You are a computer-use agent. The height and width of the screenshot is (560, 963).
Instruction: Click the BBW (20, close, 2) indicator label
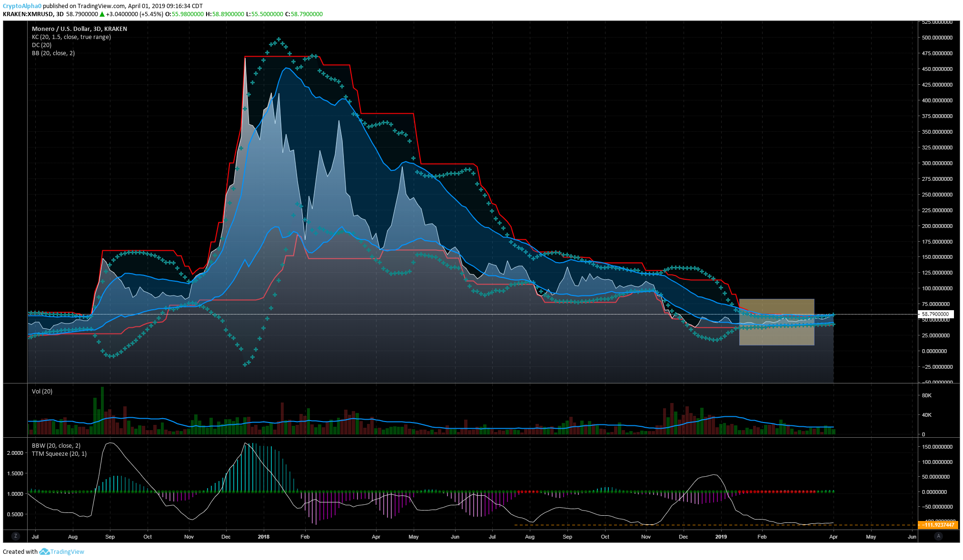(56, 446)
